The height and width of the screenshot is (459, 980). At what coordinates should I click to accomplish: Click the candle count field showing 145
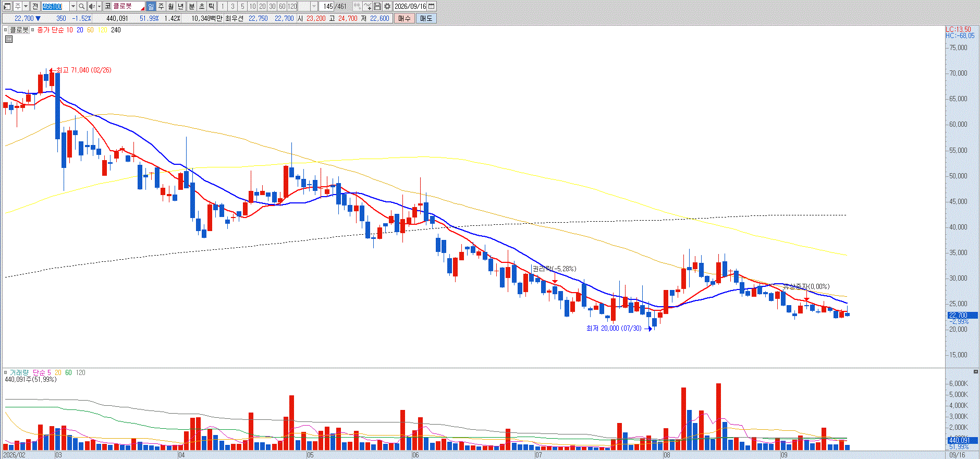(326, 6)
